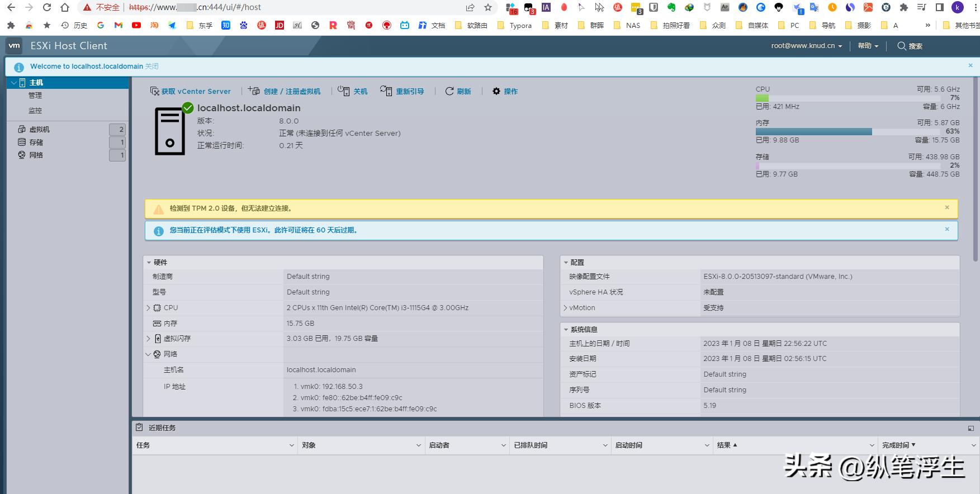The image size is (980, 494).
Task: Click the TPM 2.0 warning triangle icon
Action: click(159, 209)
